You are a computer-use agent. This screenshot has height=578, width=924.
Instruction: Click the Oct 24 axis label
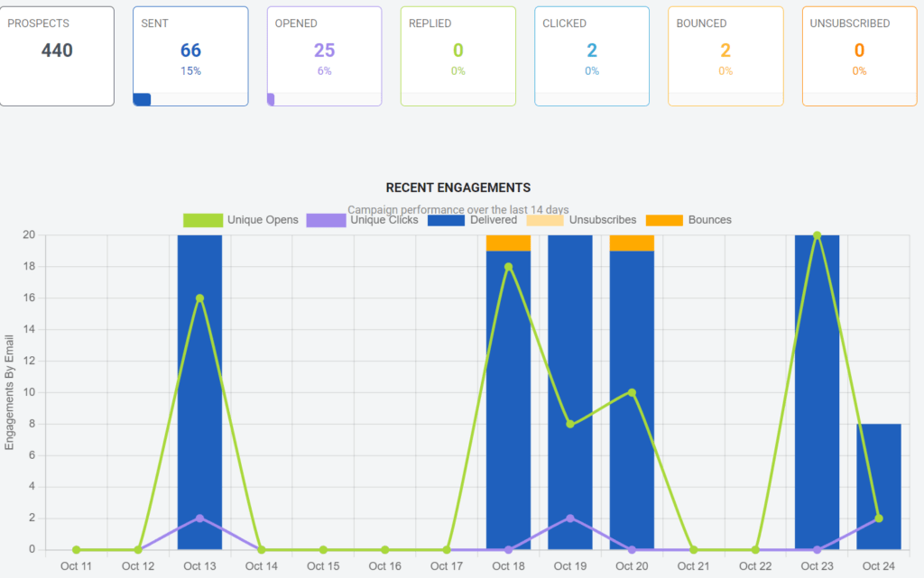point(877,566)
